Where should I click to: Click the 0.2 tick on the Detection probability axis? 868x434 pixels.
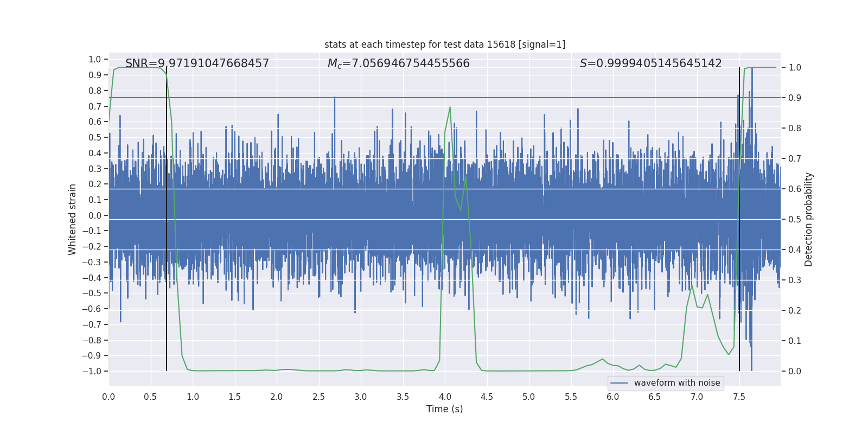(795, 310)
